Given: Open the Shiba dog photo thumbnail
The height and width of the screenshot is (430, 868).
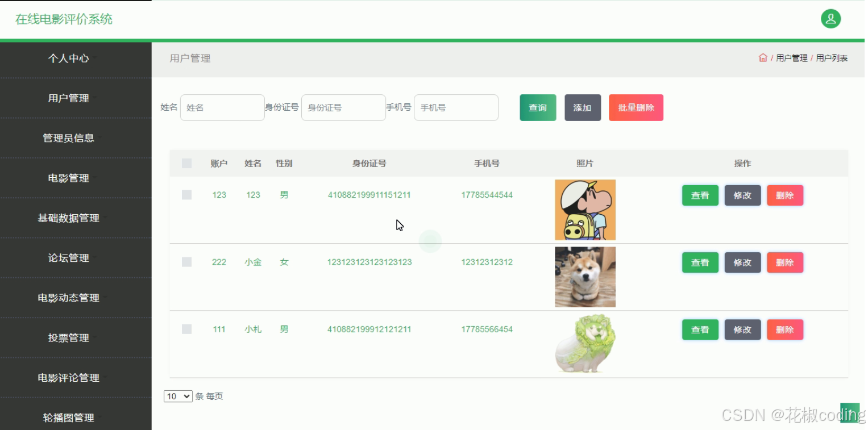Looking at the screenshot, I should (x=585, y=277).
